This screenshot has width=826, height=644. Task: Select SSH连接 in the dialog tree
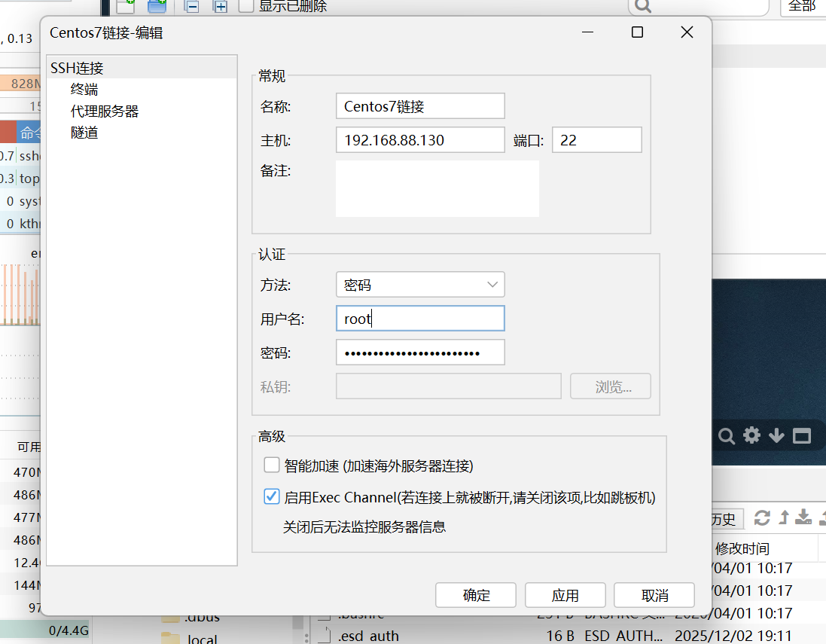(77, 68)
